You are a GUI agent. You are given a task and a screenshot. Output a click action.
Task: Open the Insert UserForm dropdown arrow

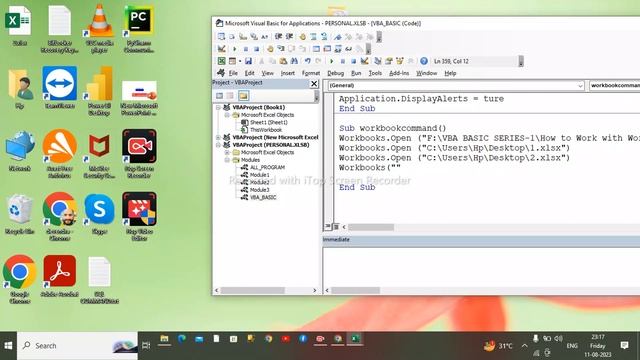pyautogui.click(x=240, y=61)
